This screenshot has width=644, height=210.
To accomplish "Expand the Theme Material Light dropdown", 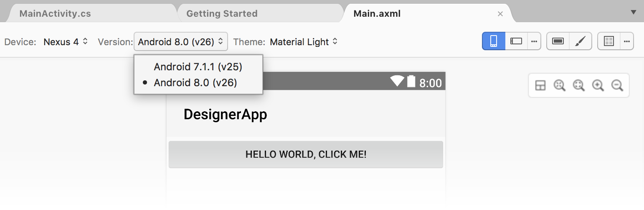I will click(304, 42).
